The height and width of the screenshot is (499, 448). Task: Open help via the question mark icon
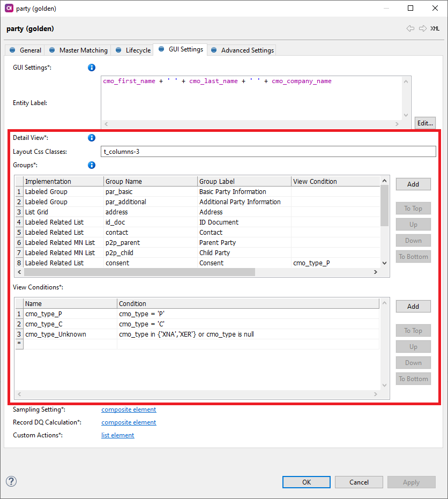click(11, 482)
